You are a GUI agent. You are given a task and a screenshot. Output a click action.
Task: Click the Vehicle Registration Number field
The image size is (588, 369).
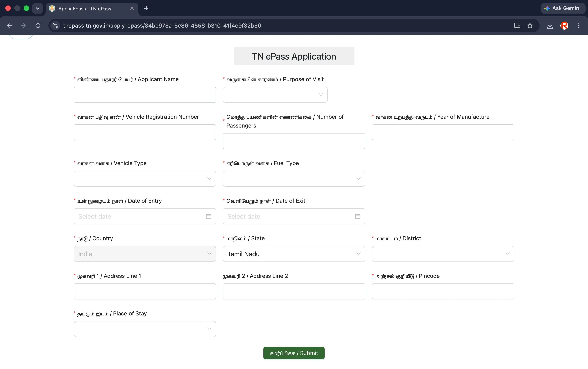[145, 132]
